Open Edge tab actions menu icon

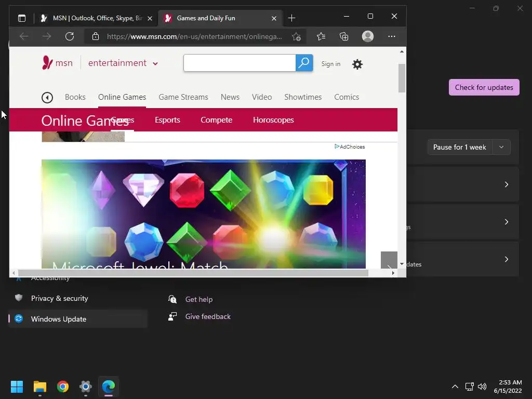22,18
